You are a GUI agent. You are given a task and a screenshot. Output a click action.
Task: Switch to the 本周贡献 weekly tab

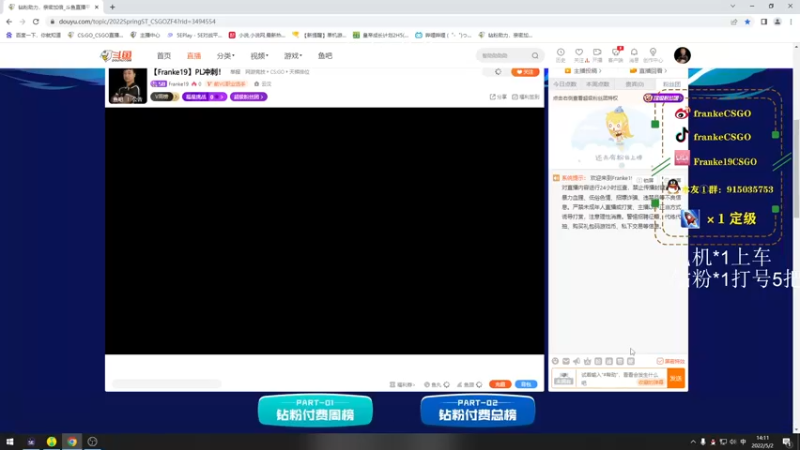(x=597, y=84)
